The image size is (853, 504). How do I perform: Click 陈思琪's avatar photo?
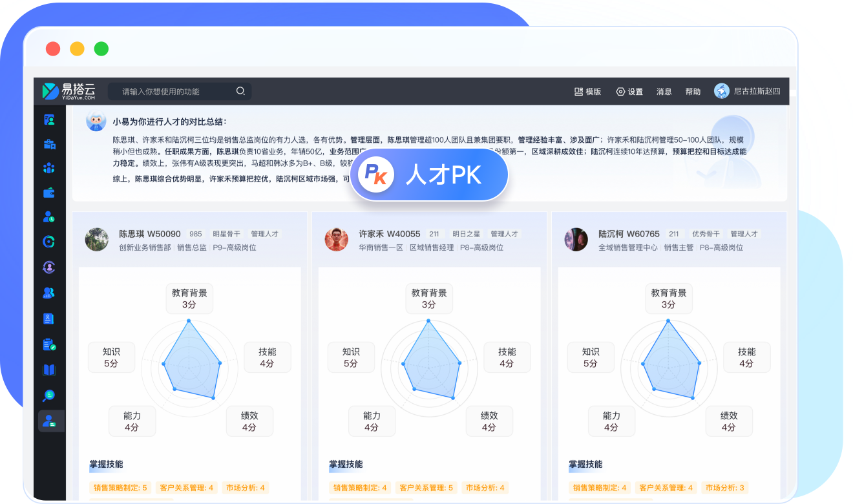coord(97,239)
